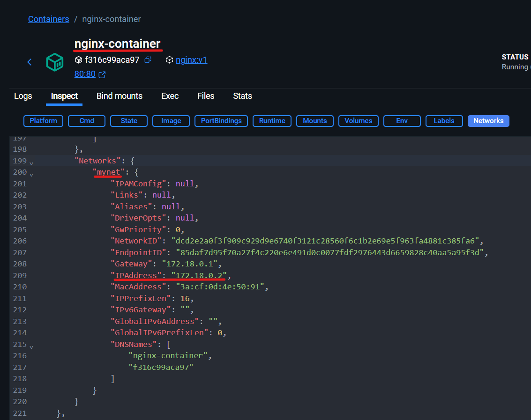
Task: Click the "Aliases" key
Action: (131, 207)
